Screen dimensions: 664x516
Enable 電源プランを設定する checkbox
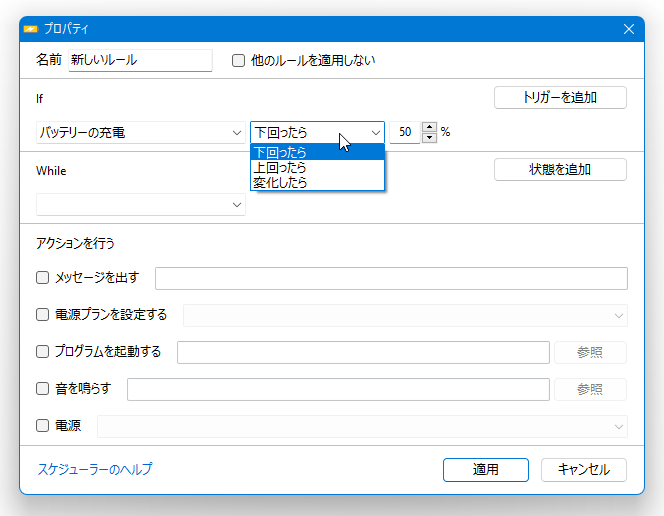[x=42, y=315]
